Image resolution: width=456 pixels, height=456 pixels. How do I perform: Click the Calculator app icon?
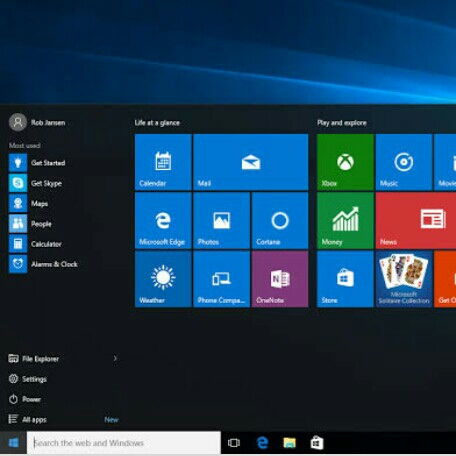pyautogui.click(x=18, y=244)
